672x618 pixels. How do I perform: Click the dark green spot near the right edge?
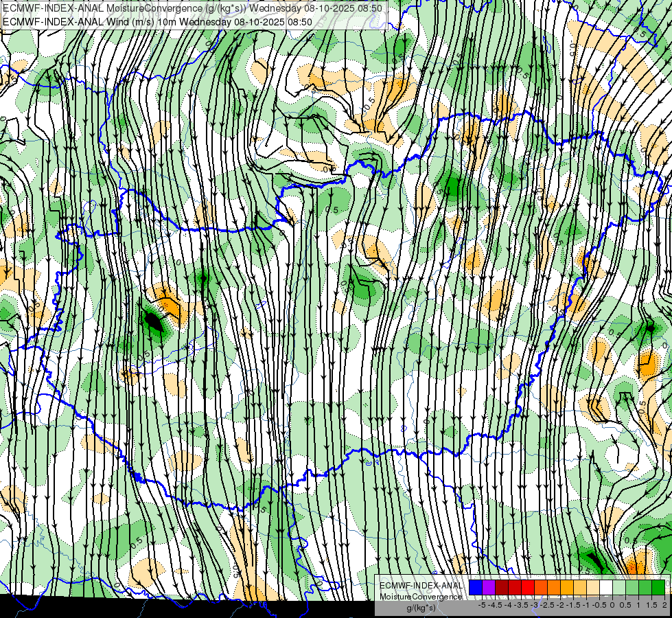649,328
